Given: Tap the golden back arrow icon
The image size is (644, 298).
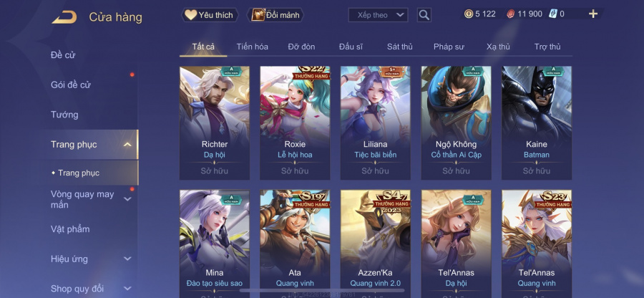Looking at the screenshot, I should click(x=64, y=17).
